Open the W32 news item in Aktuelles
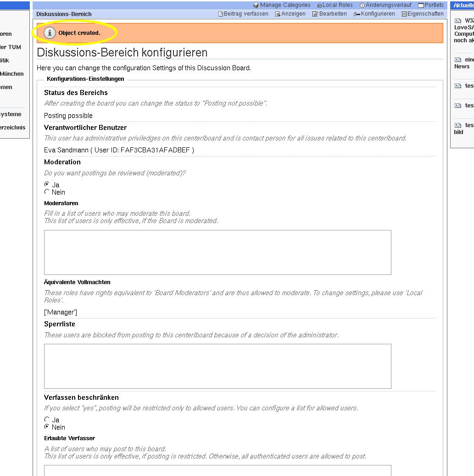The height and width of the screenshot is (476, 474). pyautogui.click(x=468, y=21)
